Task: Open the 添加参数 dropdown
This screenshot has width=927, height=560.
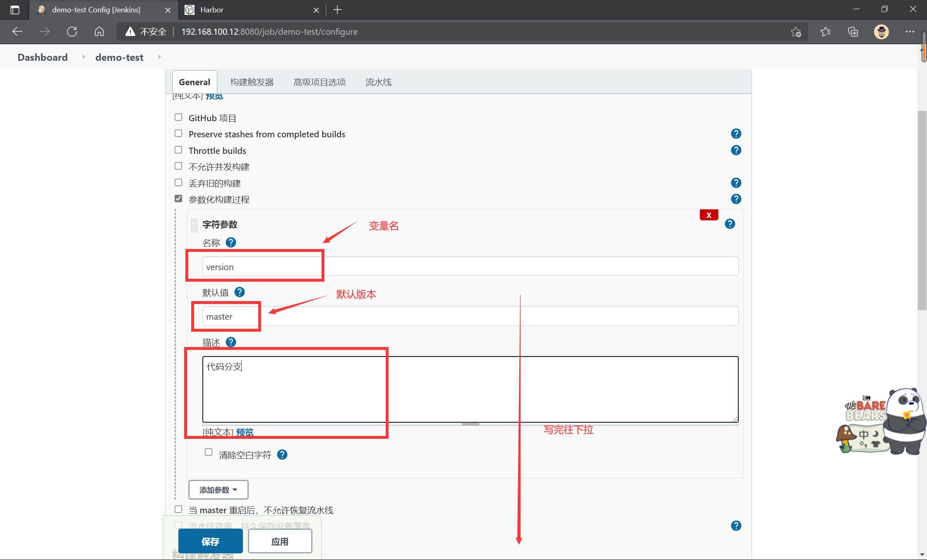Action: (218, 489)
